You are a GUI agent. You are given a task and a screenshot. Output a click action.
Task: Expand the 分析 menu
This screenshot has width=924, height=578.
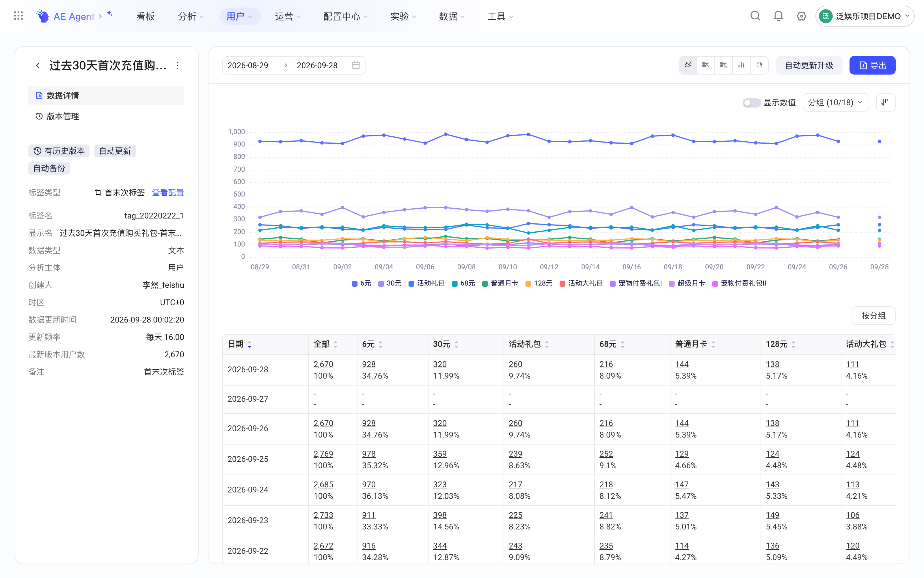[191, 16]
